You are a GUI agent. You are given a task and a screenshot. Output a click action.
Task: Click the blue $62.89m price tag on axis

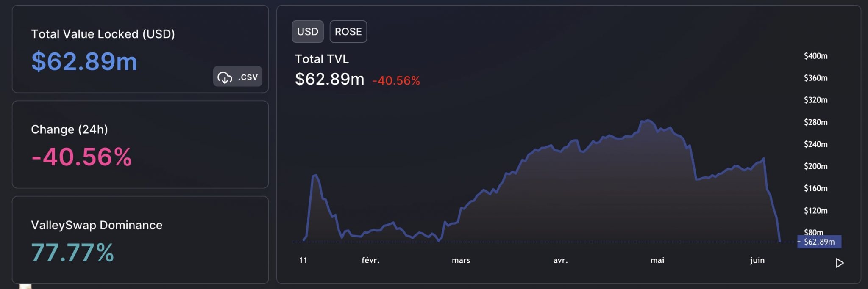click(819, 242)
